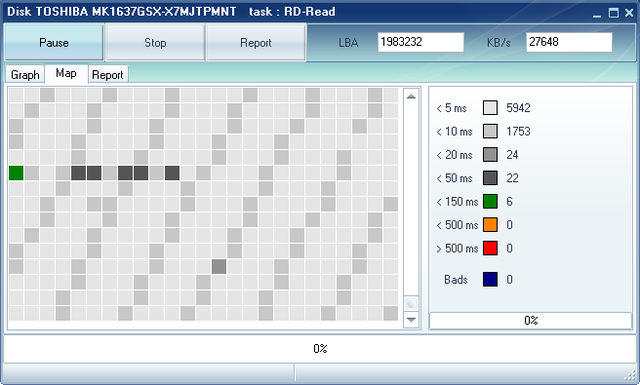Click the < 20 ms gray swatch
The height and width of the screenshot is (385, 640).
[x=490, y=155]
